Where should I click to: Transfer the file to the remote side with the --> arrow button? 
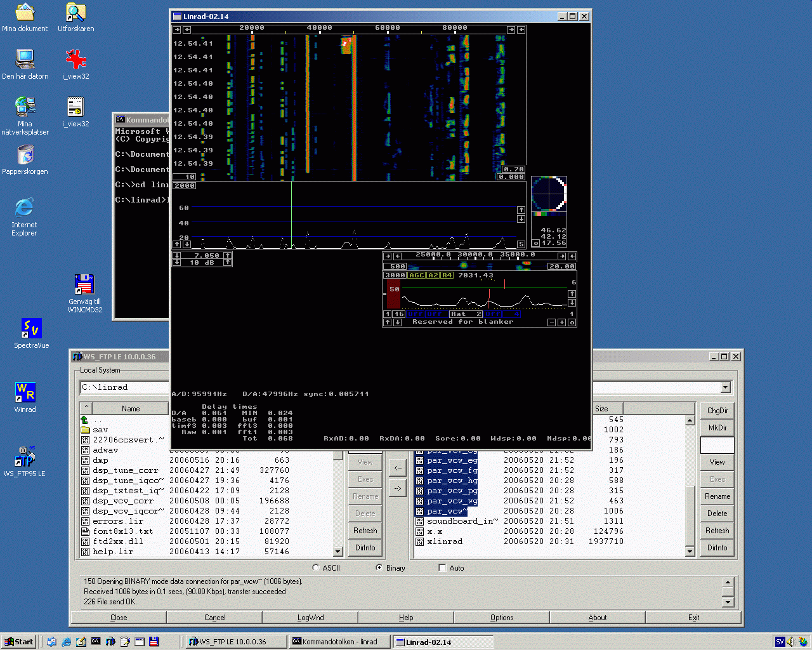coord(398,488)
